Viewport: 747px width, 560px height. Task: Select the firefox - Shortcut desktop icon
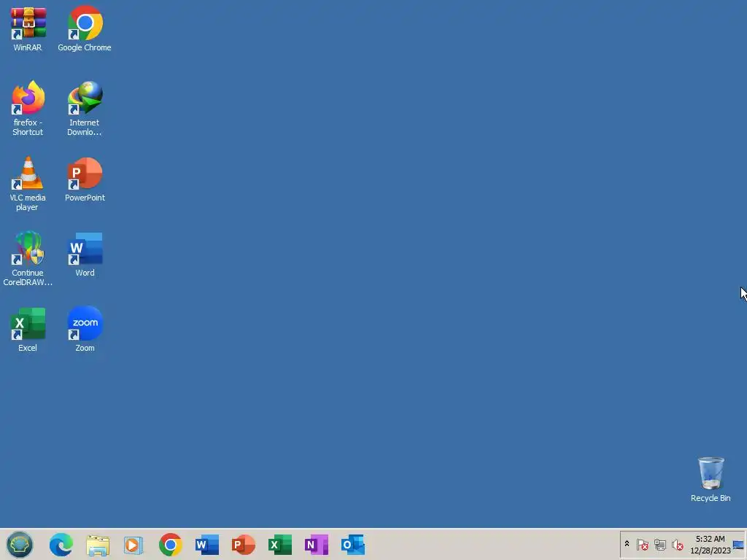tap(28, 108)
